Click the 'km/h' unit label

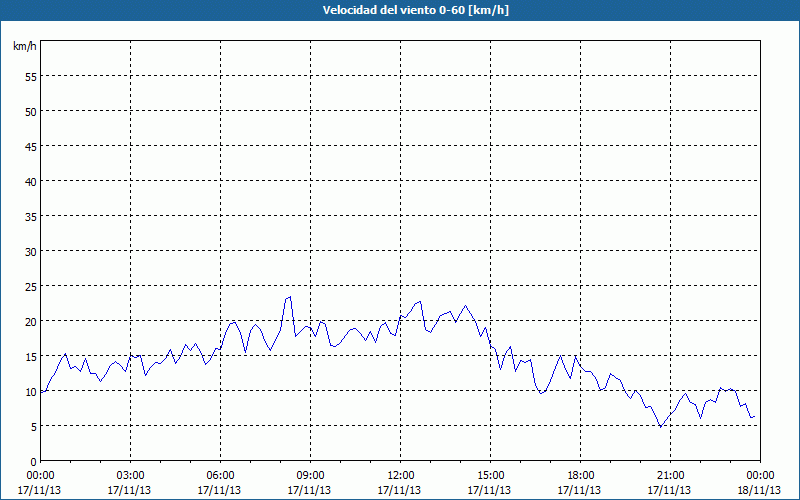tap(25, 46)
